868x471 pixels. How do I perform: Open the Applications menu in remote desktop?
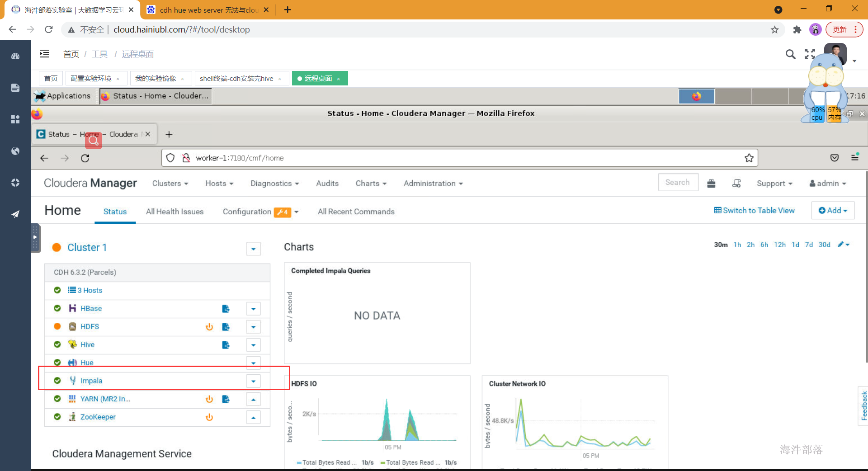[63, 96]
